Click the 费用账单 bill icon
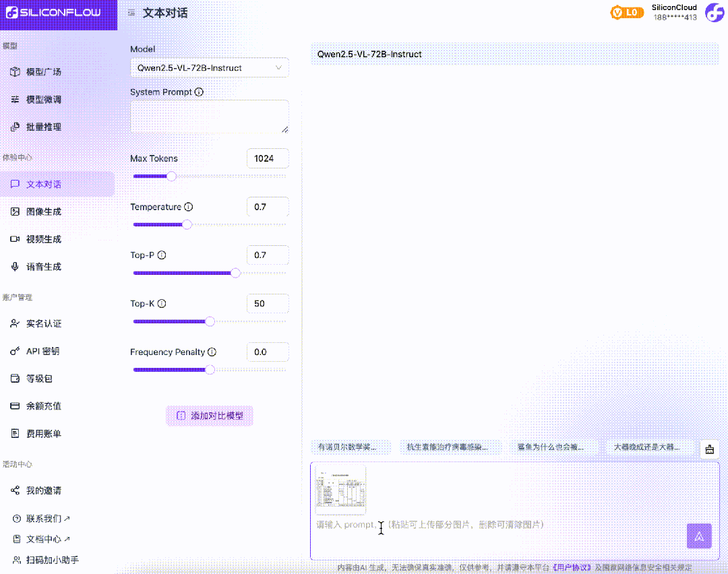728x574 pixels. pyautogui.click(x=15, y=433)
